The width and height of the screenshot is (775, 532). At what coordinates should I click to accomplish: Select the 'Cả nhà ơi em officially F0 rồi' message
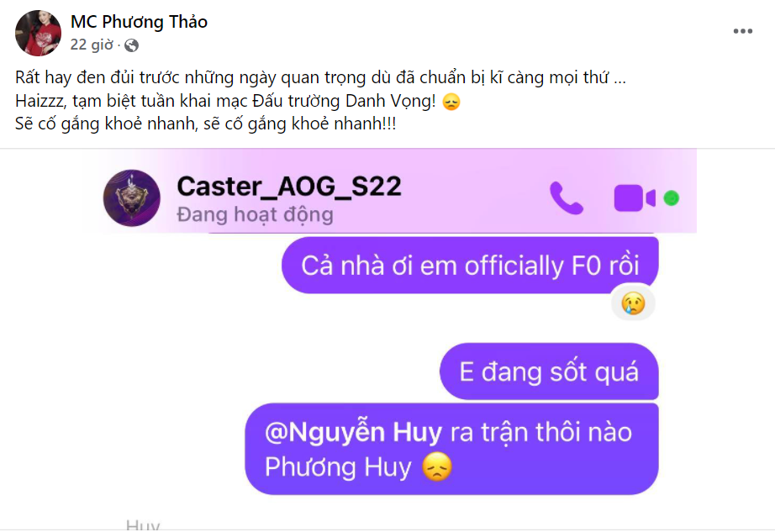click(470, 266)
